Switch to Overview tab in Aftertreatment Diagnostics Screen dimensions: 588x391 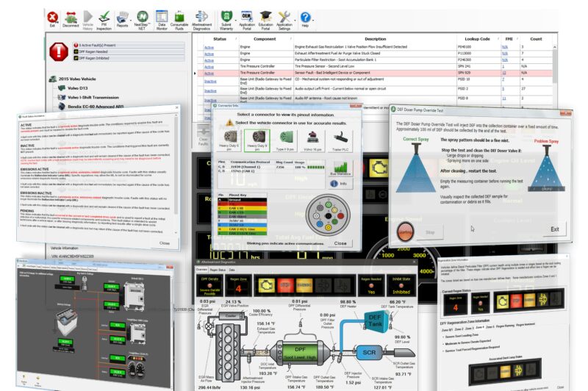tap(201, 270)
